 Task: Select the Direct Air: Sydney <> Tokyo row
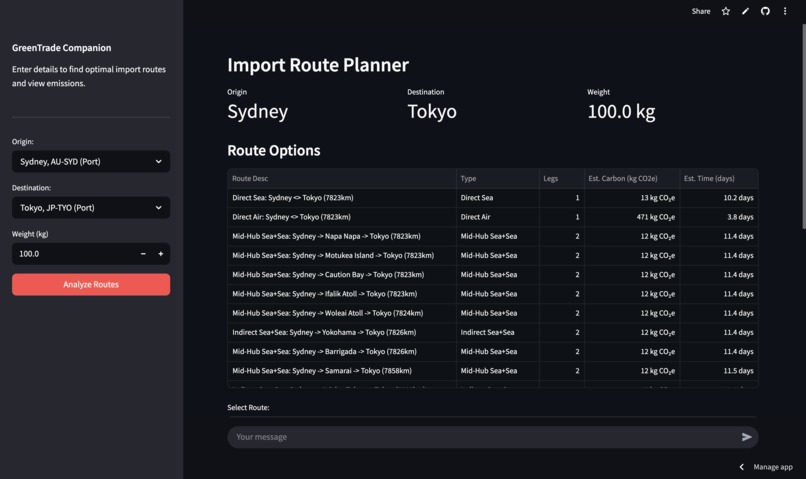(x=492, y=217)
